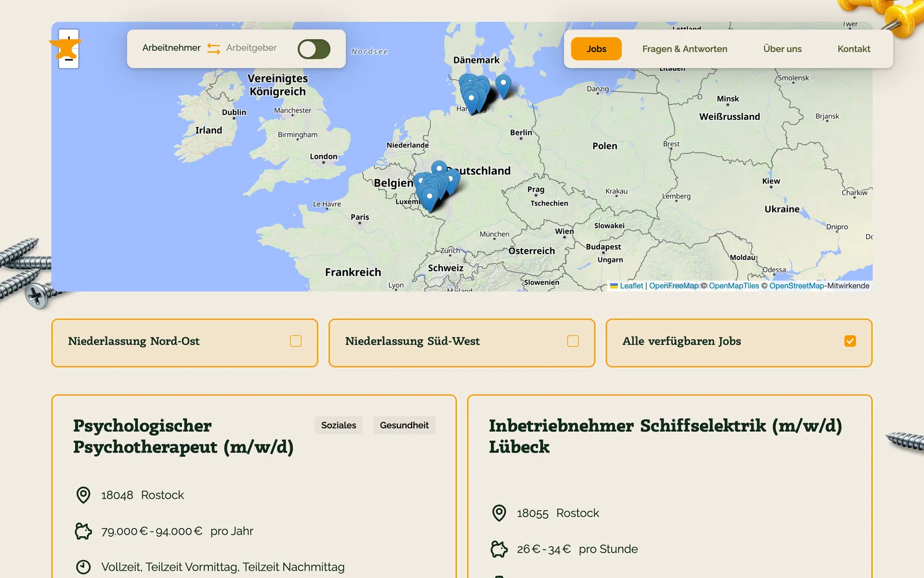This screenshot has height=578, width=924.
Task: Click clock icon beside Vollzeit working hours
Action: (x=83, y=567)
